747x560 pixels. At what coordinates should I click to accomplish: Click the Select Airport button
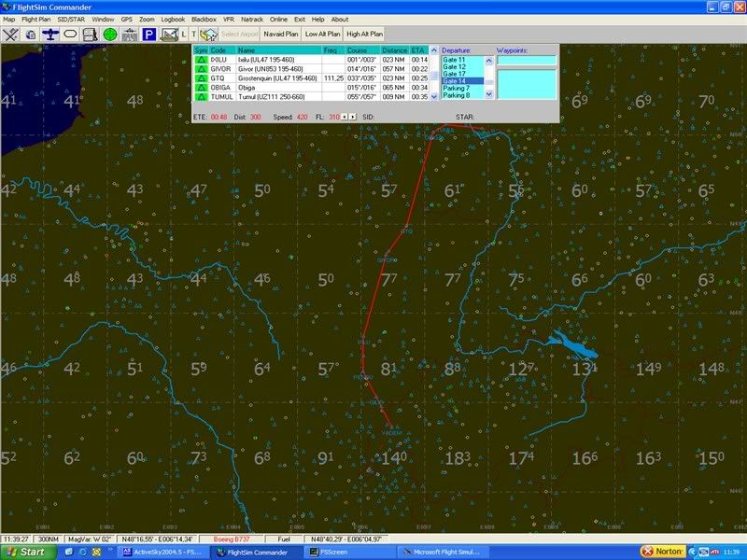[240, 34]
